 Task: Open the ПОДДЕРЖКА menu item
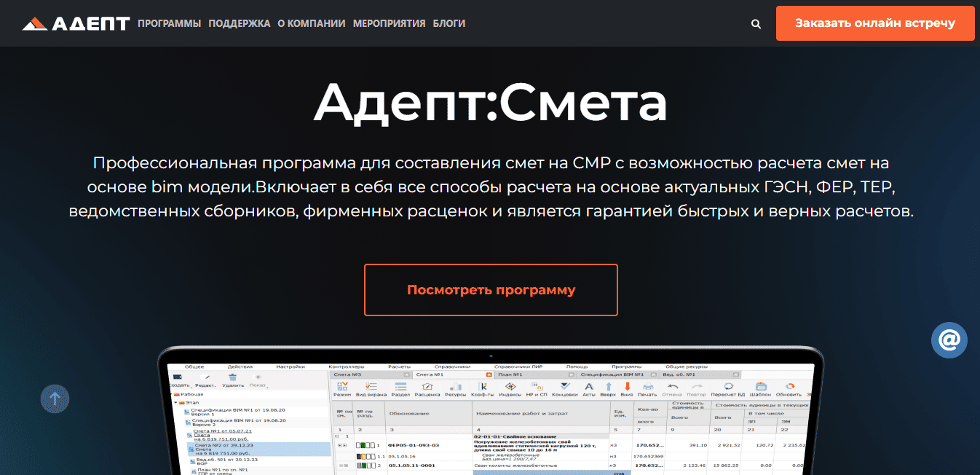(x=240, y=23)
